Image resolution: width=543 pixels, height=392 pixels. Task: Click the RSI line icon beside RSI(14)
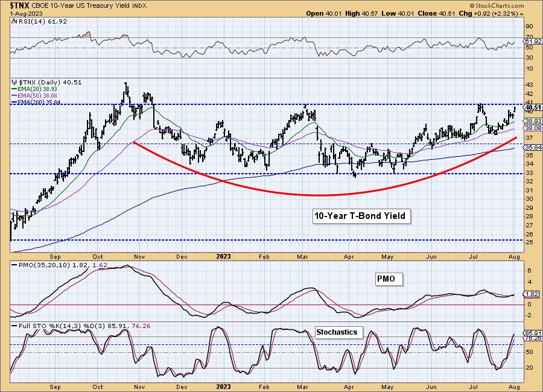(14, 22)
